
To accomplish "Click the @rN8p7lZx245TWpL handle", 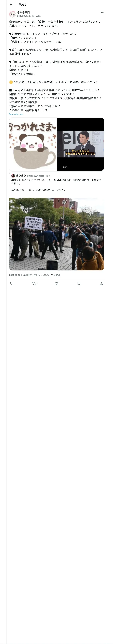I will click(x=29, y=16).
